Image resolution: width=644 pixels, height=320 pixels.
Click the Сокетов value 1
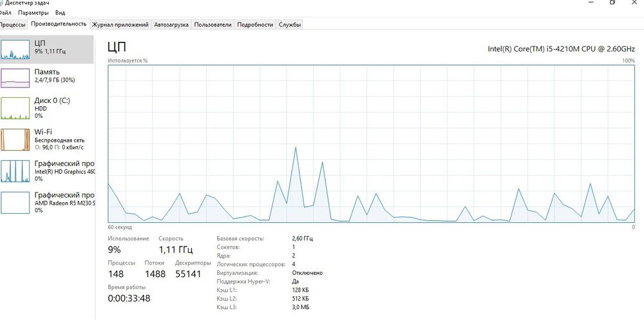pyautogui.click(x=293, y=247)
